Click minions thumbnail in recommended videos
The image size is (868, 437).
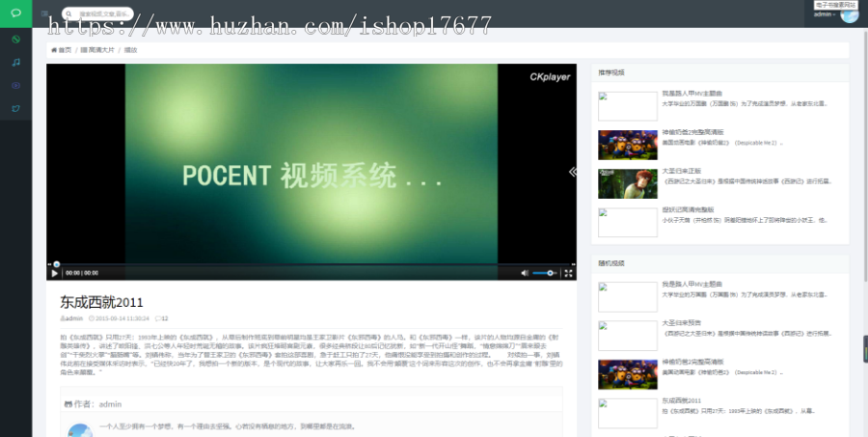[x=628, y=145]
